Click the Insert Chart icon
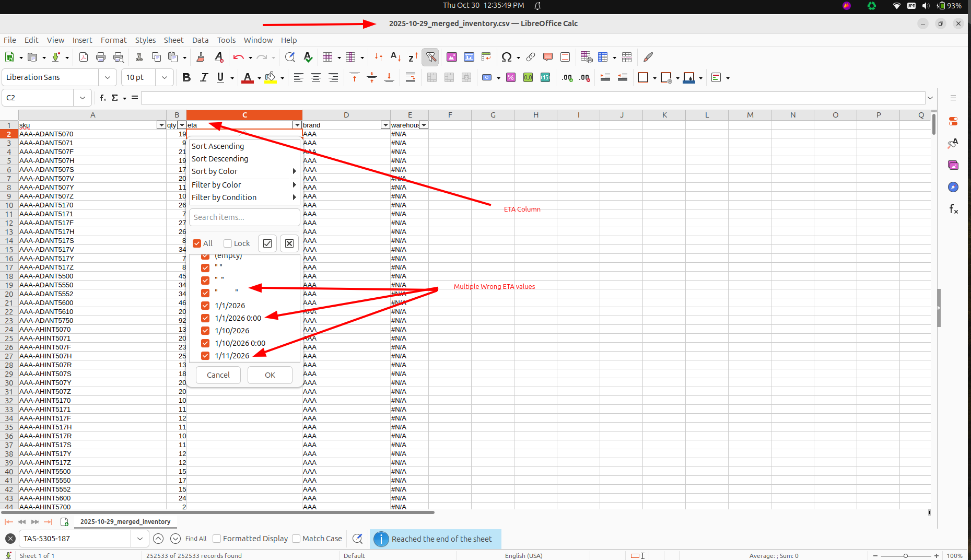Image resolution: width=971 pixels, height=560 pixels. point(469,57)
